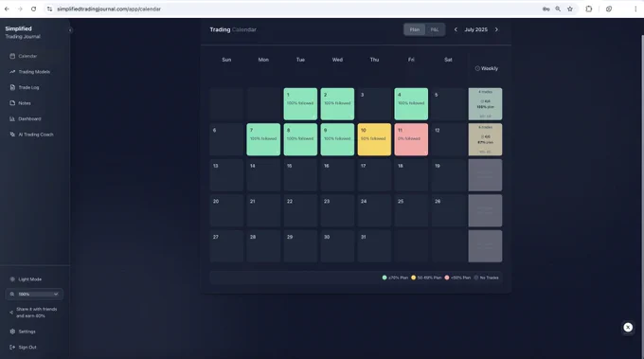Open July 9 100% followed cell
Viewport: 644px width, 359px height.
337,139
